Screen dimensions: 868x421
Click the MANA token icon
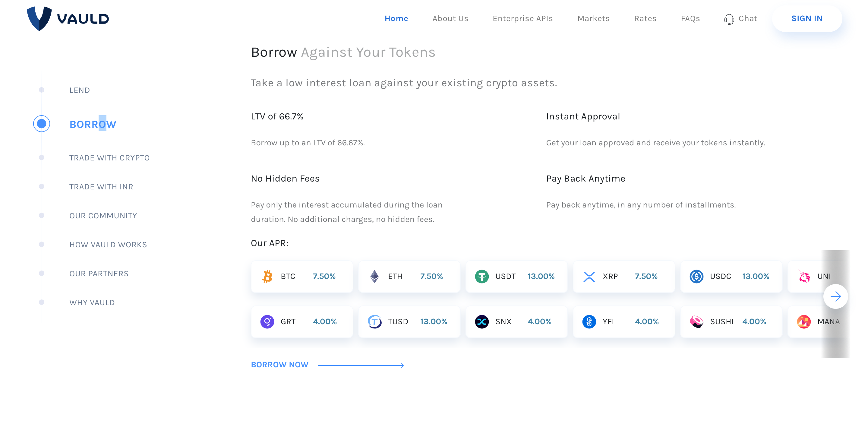804,321
